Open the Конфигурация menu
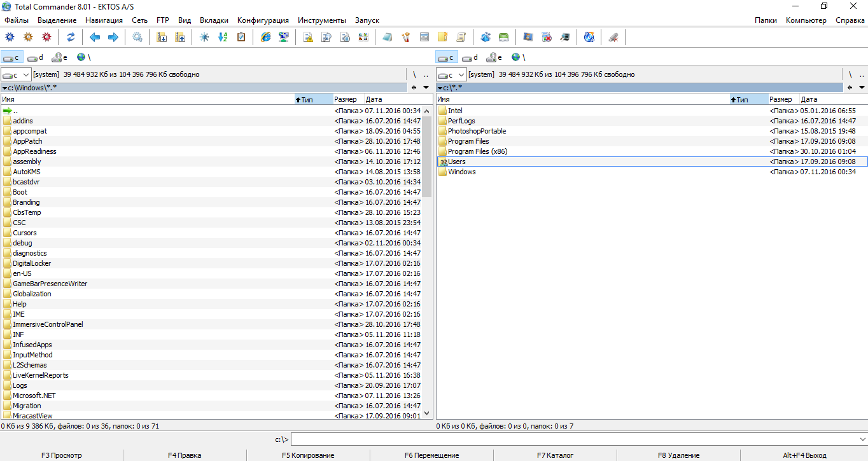Image resolution: width=868 pixels, height=461 pixels. (263, 20)
